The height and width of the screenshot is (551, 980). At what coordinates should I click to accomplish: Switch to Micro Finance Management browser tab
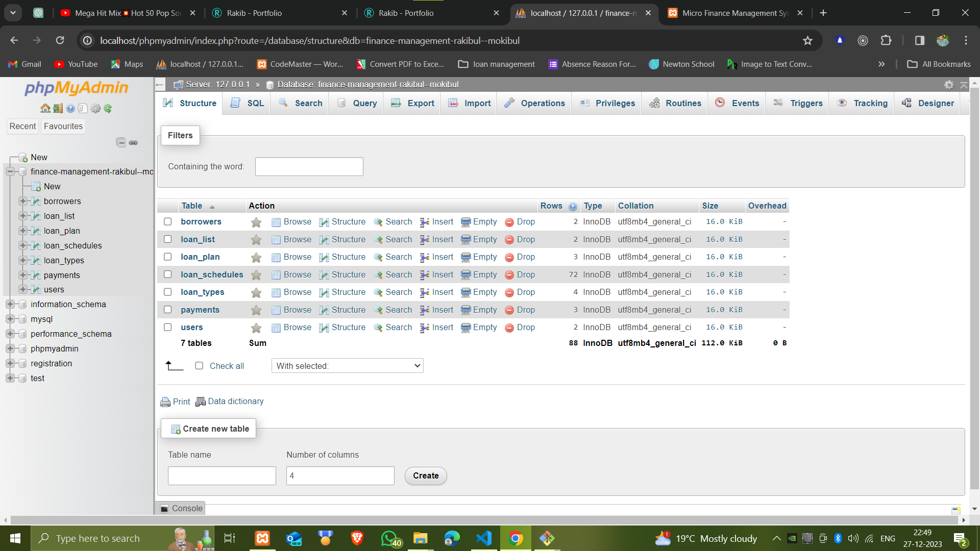pos(736,13)
